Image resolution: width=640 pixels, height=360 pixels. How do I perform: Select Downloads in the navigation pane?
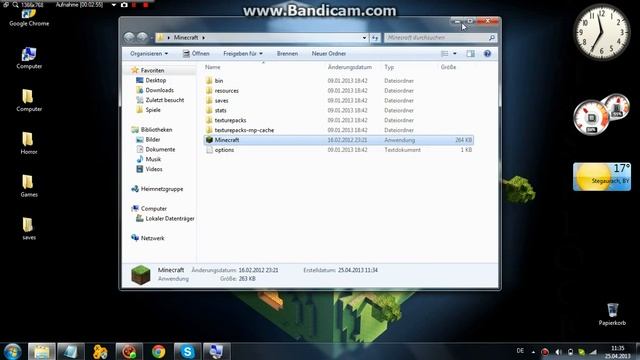[160, 90]
